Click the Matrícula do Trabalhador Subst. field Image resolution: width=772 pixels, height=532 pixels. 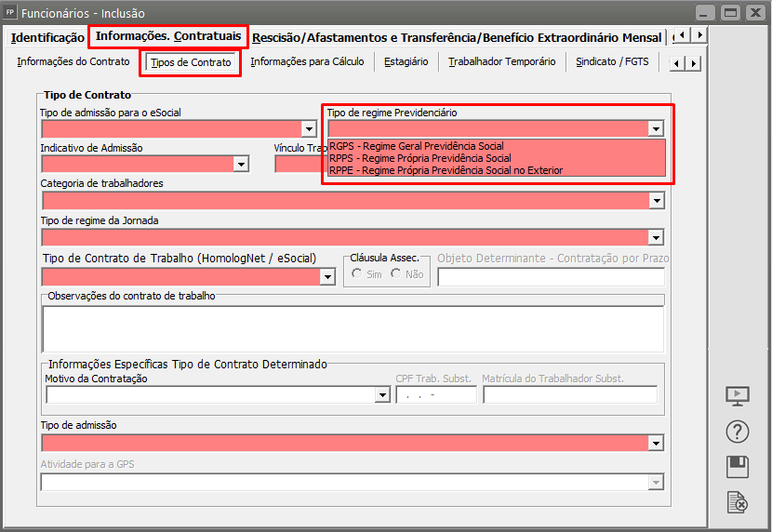tap(569, 395)
